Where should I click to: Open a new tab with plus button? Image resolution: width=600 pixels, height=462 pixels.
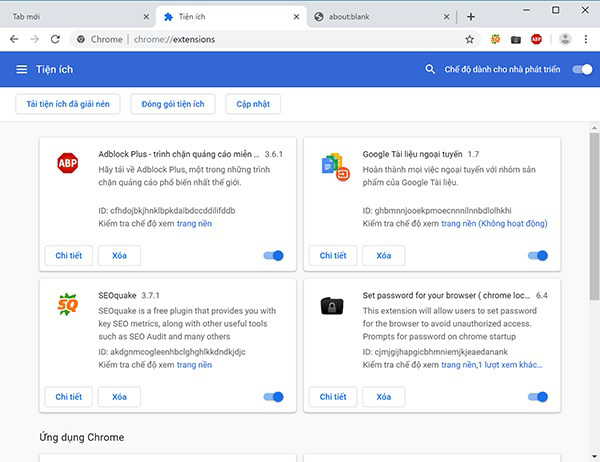[471, 16]
